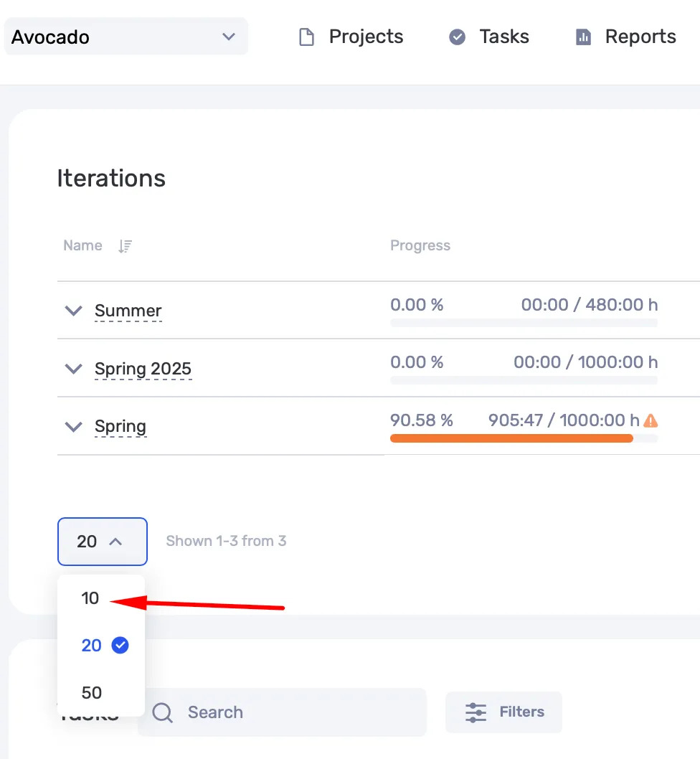Click the 905:47 / 1000:00 h value
The height and width of the screenshot is (759, 700).
pyautogui.click(x=564, y=420)
